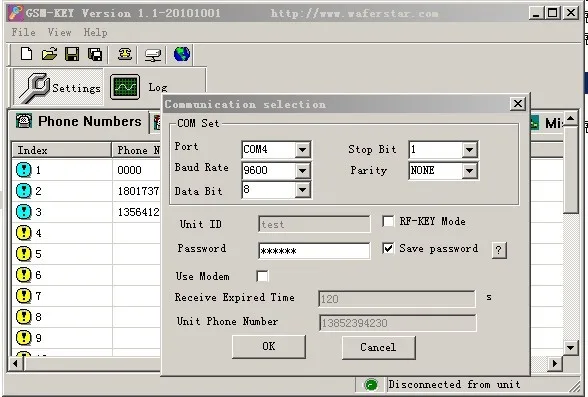Click the yellow icon in row 5
This screenshot has height=397, width=588.
(24, 254)
